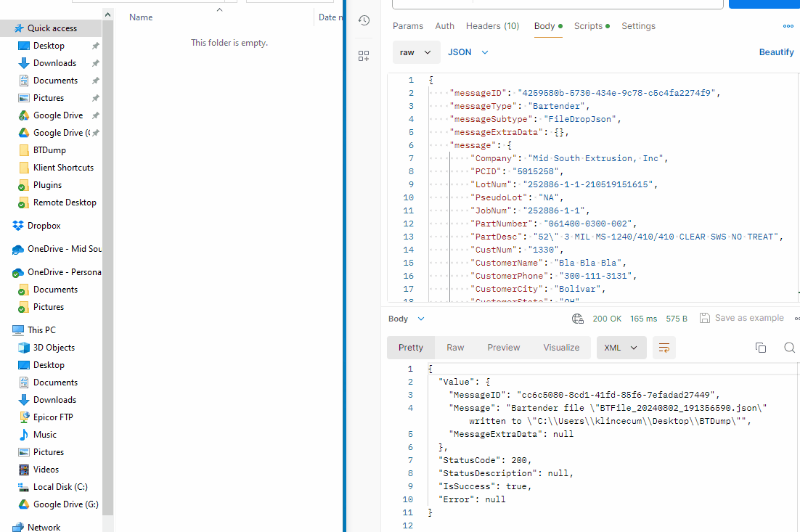This screenshot has width=800, height=532.
Task: Select Pretty response view
Action: [411, 348]
